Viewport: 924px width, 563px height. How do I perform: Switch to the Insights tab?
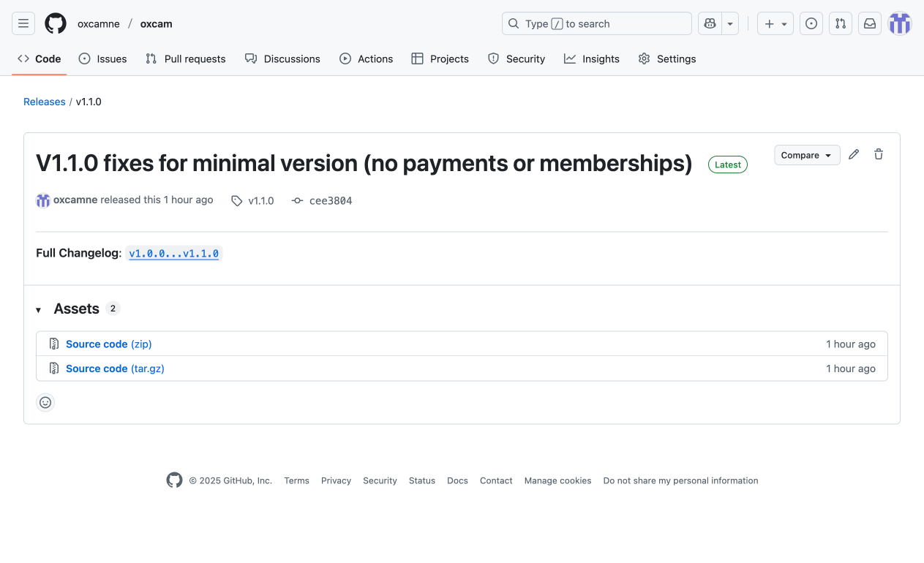point(592,58)
